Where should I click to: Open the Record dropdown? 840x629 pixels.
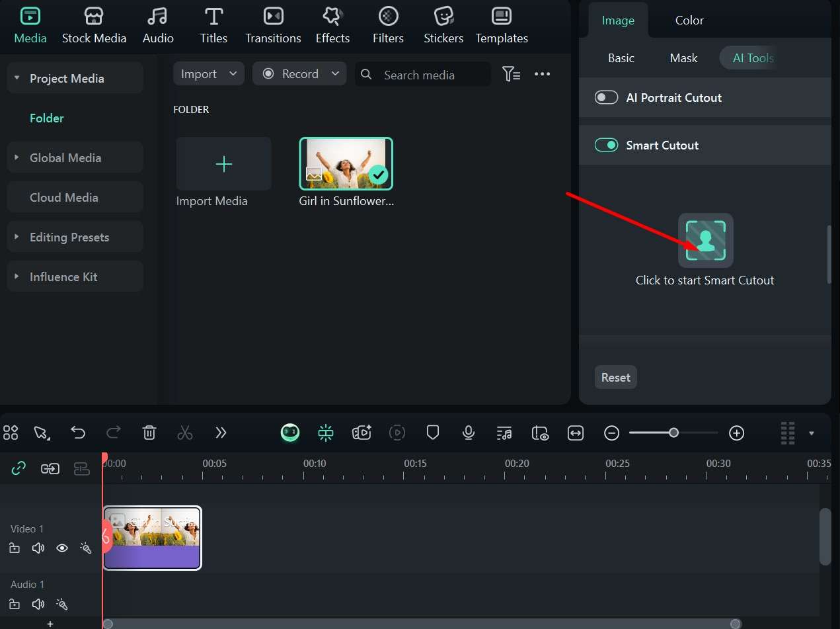point(300,74)
